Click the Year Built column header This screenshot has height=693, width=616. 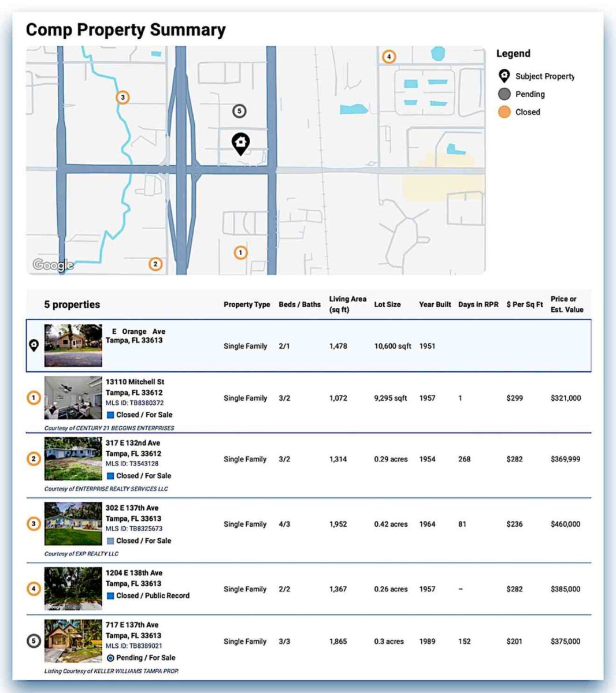[435, 304]
